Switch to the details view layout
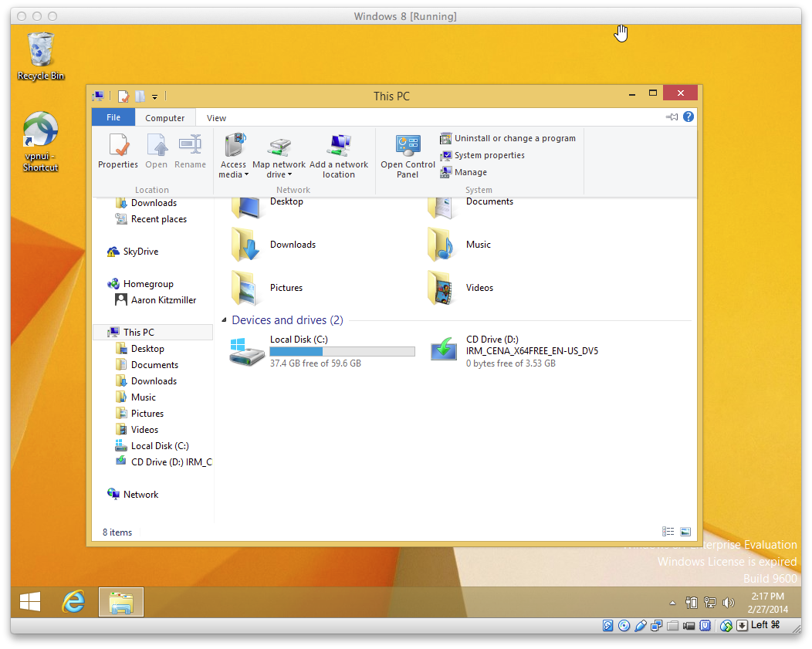The image size is (812, 649). [x=668, y=532]
